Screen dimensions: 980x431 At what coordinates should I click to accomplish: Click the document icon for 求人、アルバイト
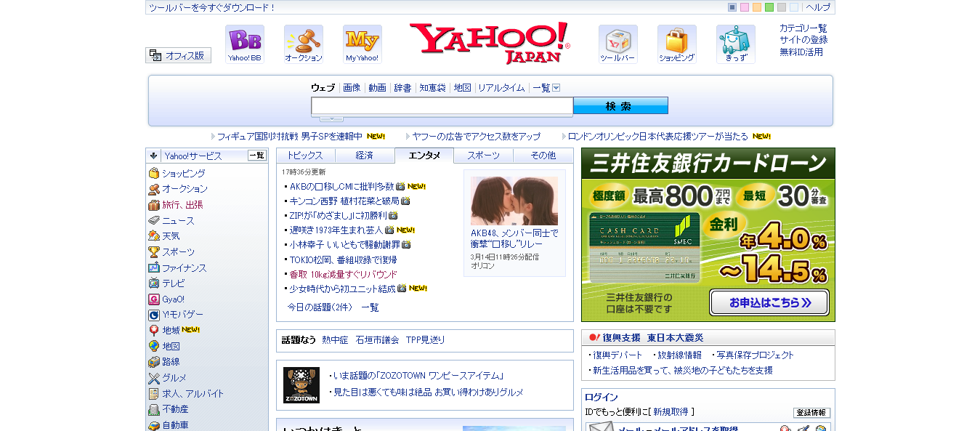(x=154, y=394)
